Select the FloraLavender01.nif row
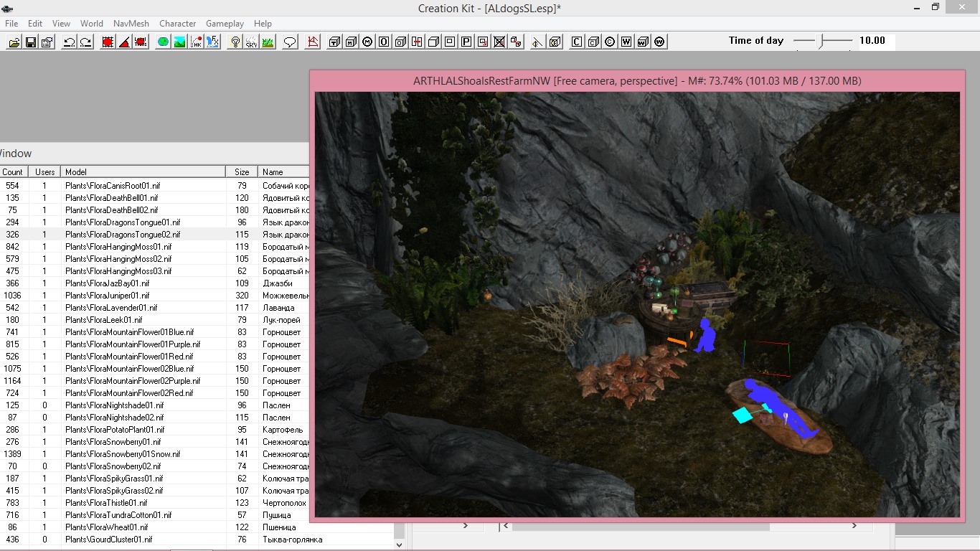The image size is (980, 551). 111,308
